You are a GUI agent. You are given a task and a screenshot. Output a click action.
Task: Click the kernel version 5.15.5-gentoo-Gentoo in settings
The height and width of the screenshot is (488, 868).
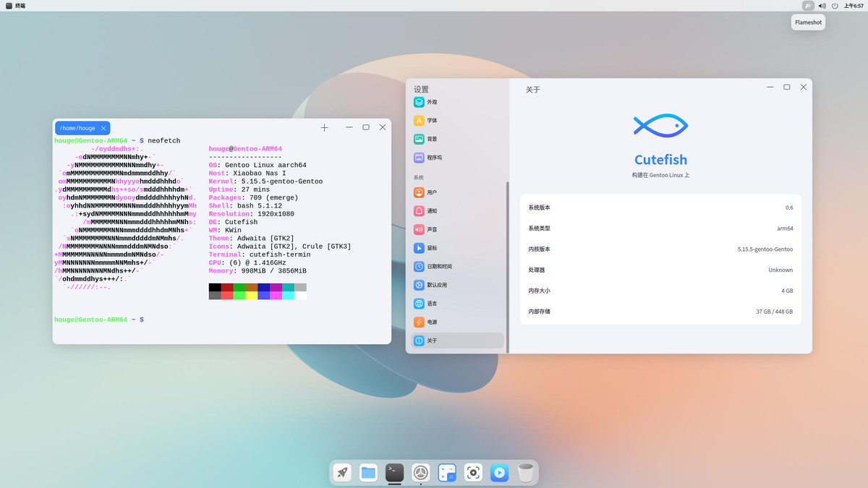click(765, 249)
